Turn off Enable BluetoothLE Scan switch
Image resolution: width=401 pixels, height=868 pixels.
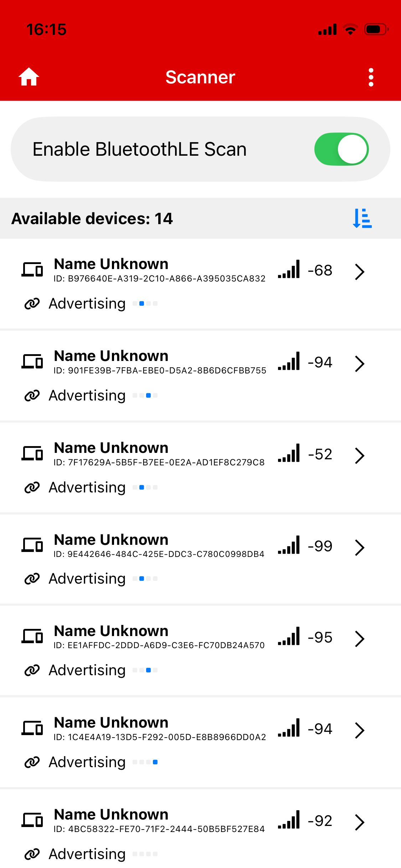pos(341,149)
